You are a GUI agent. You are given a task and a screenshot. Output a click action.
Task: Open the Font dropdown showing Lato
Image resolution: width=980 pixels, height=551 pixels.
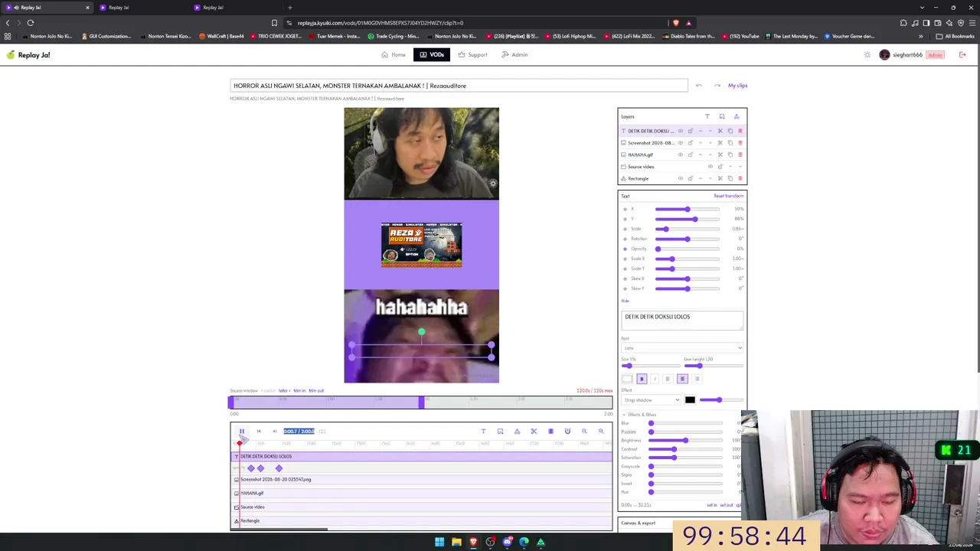pos(682,348)
